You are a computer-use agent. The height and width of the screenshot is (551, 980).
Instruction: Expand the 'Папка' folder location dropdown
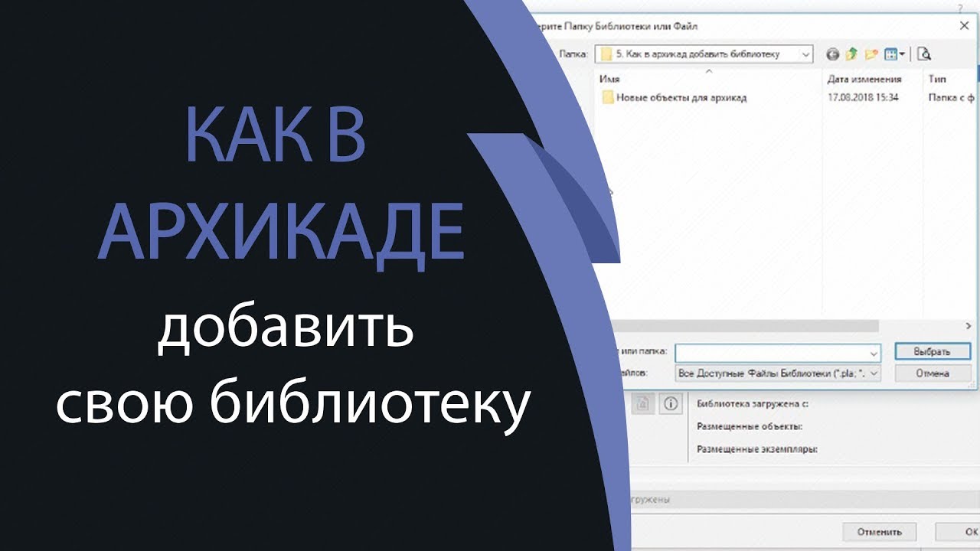point(805,54)
